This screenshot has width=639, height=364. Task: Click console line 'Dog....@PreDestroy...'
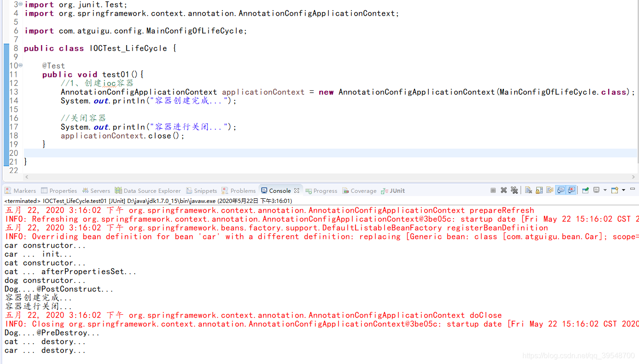52,333
